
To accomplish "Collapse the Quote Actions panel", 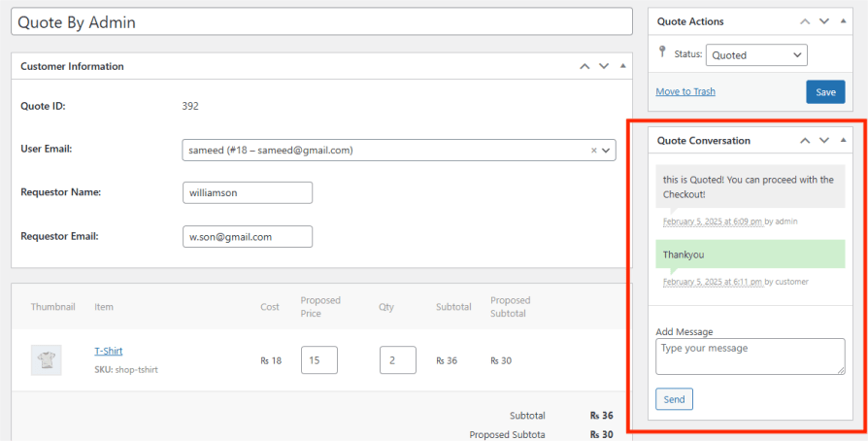I will coord(843,21).
